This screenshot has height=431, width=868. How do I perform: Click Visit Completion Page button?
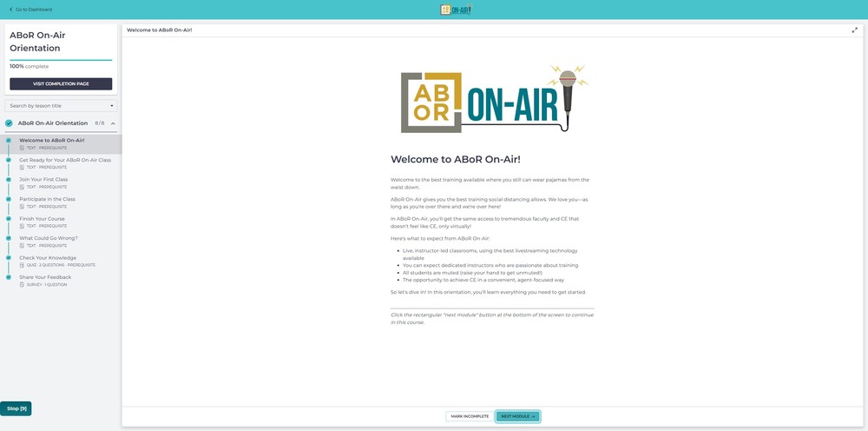pyautogui.click(x=61, y=83)
